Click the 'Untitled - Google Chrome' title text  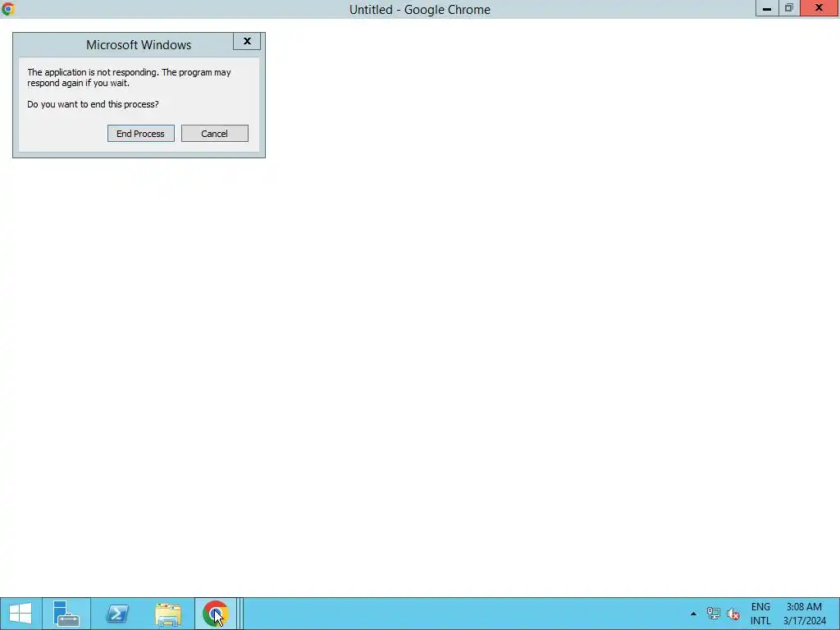coord(419,10)
